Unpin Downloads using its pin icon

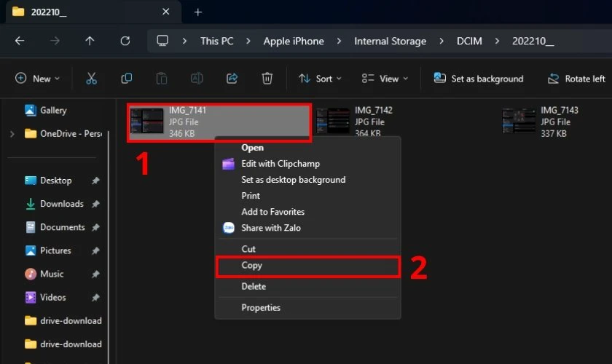[95, 204]
